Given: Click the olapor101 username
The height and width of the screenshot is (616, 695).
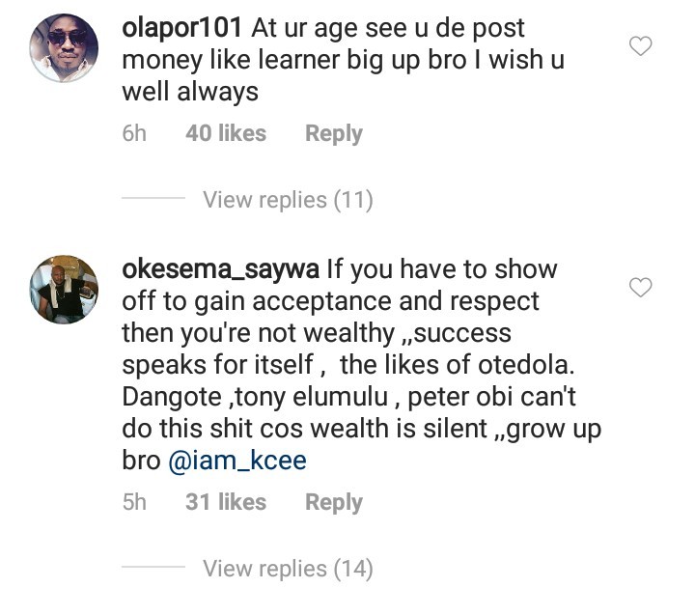Looking at the screenshot, I should click(x=181, y=30).
